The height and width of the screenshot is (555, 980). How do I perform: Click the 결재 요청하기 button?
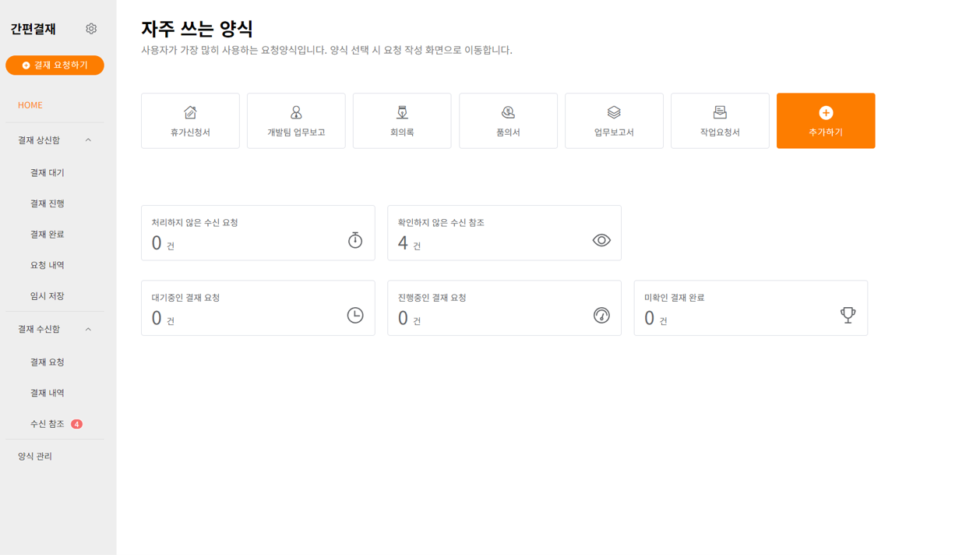tap(55, 65)
